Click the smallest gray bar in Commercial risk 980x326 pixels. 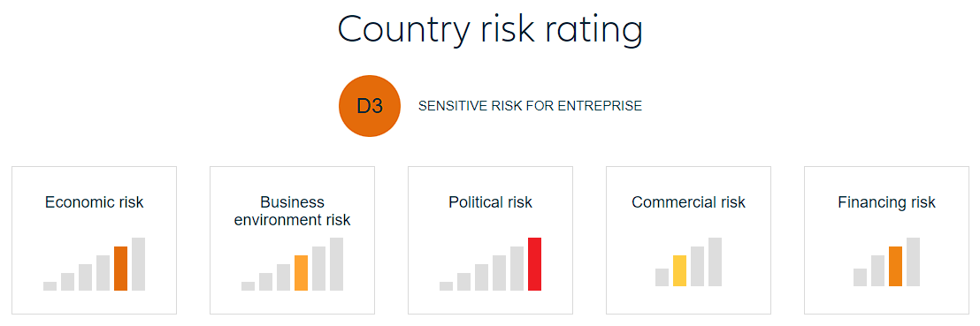pyautogui.click(x=662, y=277)
